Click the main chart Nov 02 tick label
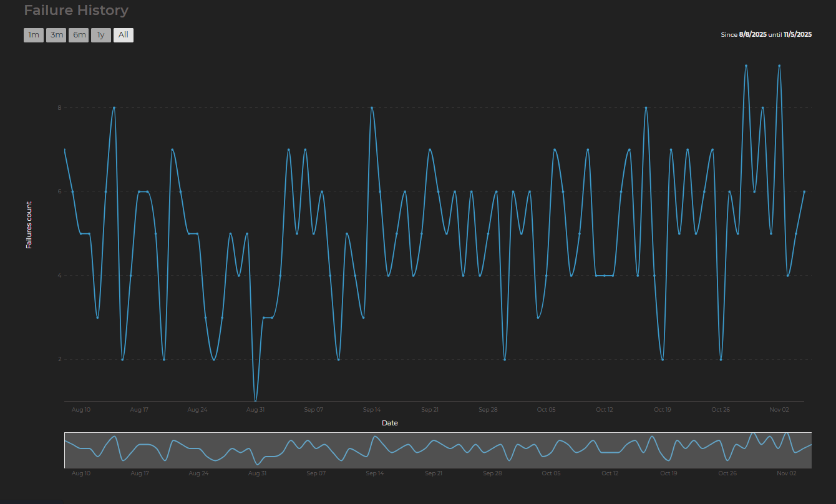Image resolution: width=836 pixels, height=504 pixels. click(x=779, y=410)
